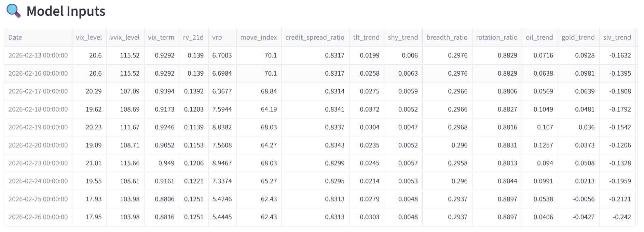This screenshot has height=232, width=644.
Task: Select date cell 2026-02-20 00:00:00
Action: click(38, 145)
